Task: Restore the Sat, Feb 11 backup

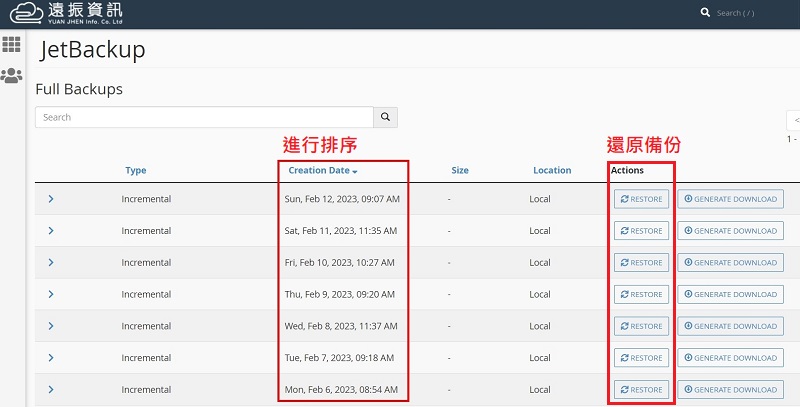Action: point(641,231)
